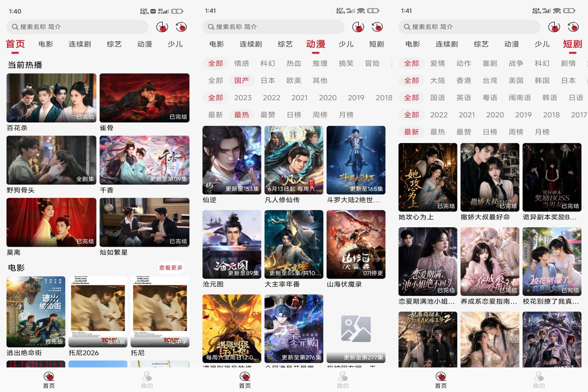
Task: Tap bottom 我的 icon on the 短剧 screen
Action: tap(539, 376)
